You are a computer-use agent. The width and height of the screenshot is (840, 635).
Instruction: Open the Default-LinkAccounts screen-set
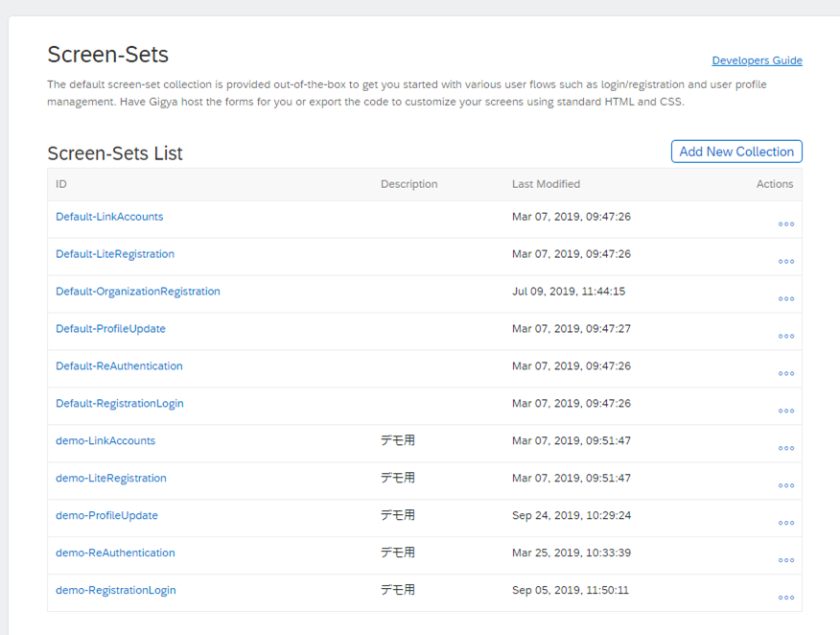[x=109, y=217]
